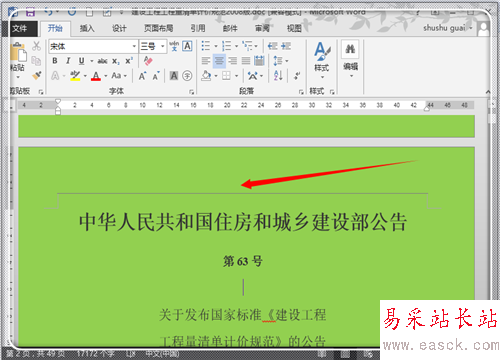
Task: Switch to the 设计 tab
Action: [119, 29]
